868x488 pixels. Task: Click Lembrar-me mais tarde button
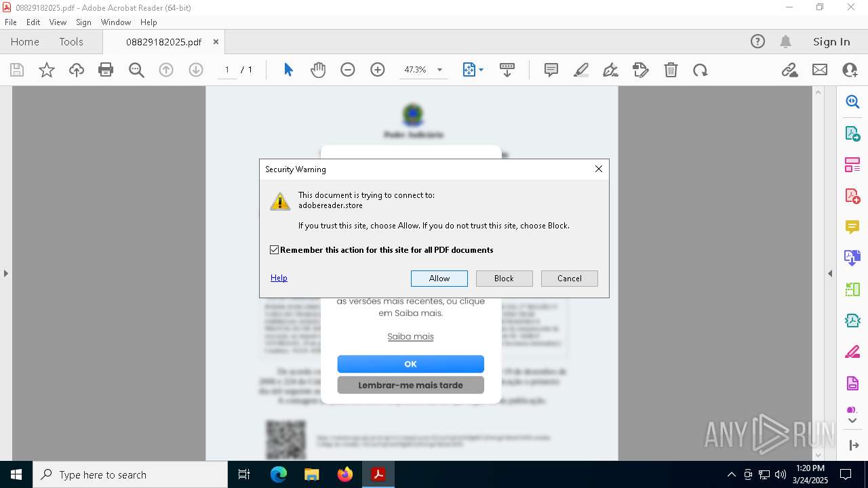pos(410,385)
